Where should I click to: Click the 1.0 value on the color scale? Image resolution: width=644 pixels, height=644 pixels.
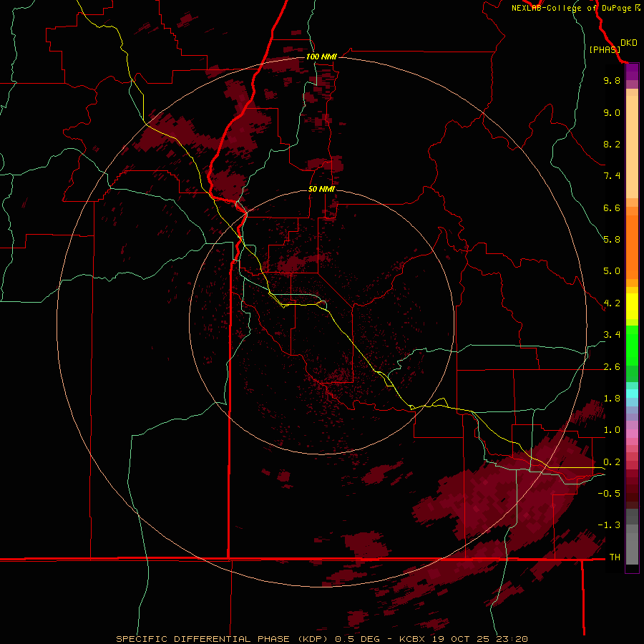point(612,430)
